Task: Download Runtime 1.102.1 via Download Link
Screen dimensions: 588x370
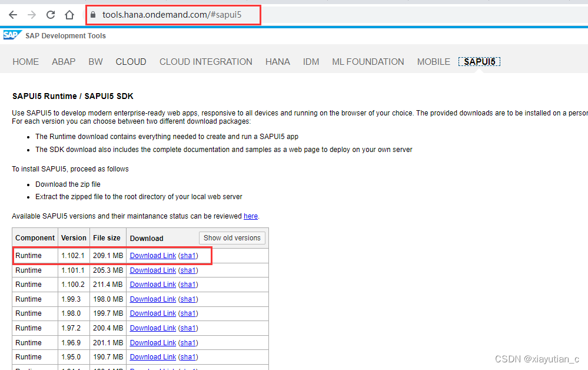Action: pos(153,256)
